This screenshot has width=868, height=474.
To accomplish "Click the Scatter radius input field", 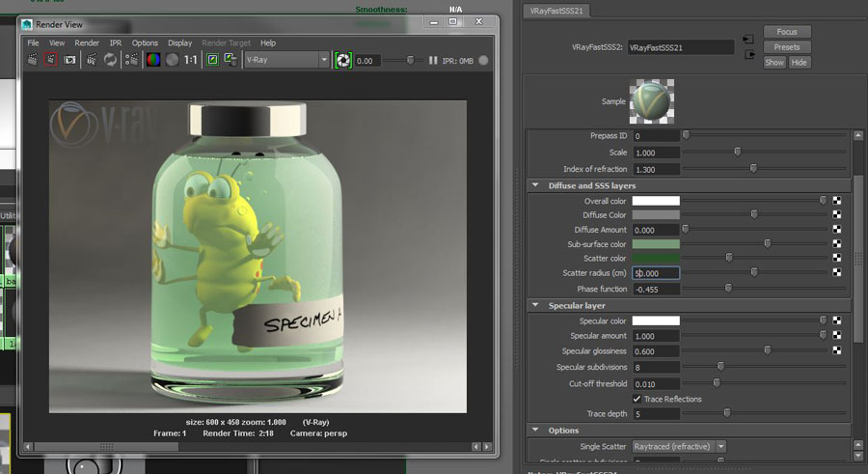I will 656,273.
